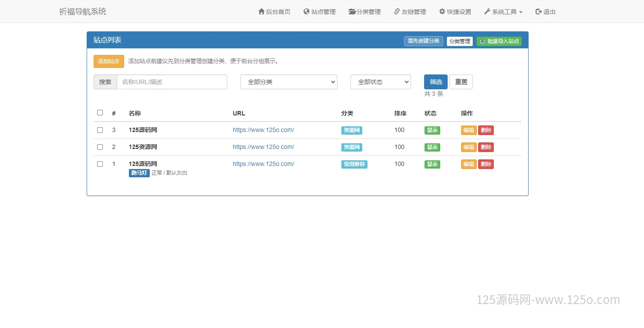Click the name 125资源网
The width and height of the screenshot is (644, 328).
tap(143, 147)
